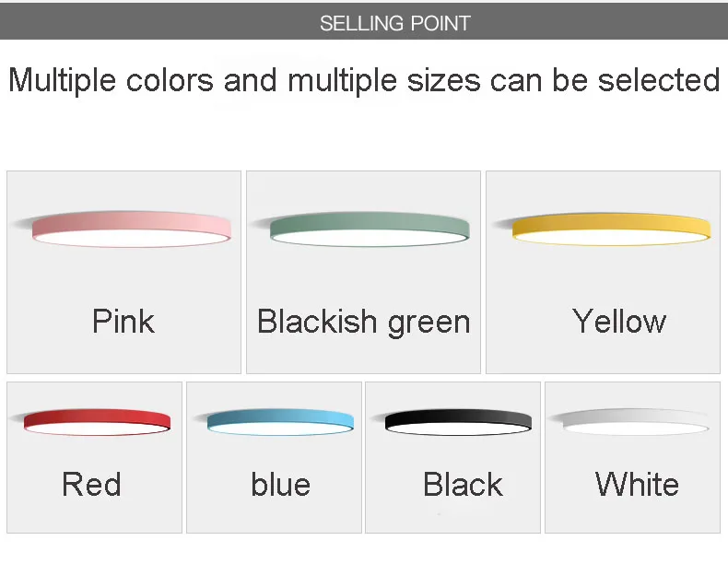Select the Yellow color label
This screenshot has height=564, width=728.
pyautogui.click(x=618, y=322)
